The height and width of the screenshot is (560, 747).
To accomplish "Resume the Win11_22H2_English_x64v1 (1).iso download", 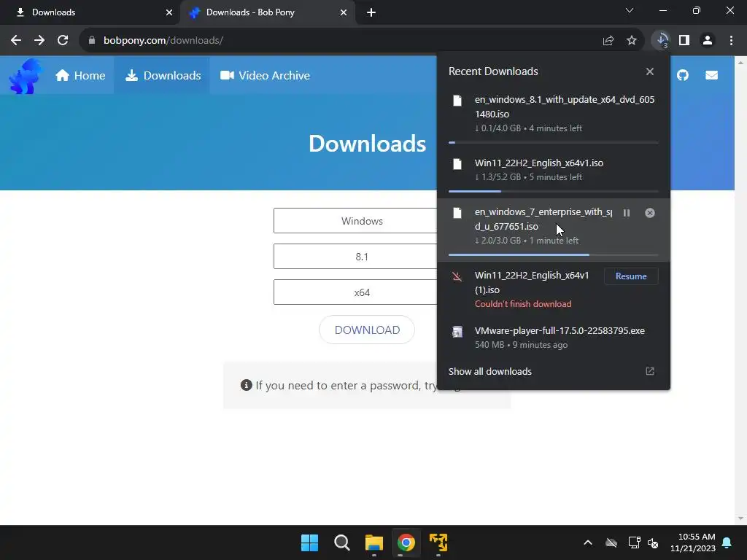I will 631,276.
